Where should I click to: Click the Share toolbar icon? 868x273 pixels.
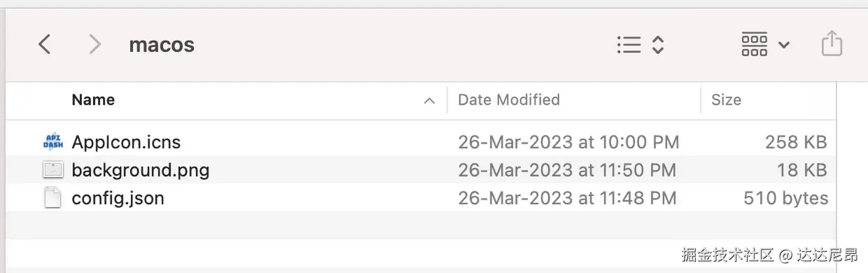point(831,44)
